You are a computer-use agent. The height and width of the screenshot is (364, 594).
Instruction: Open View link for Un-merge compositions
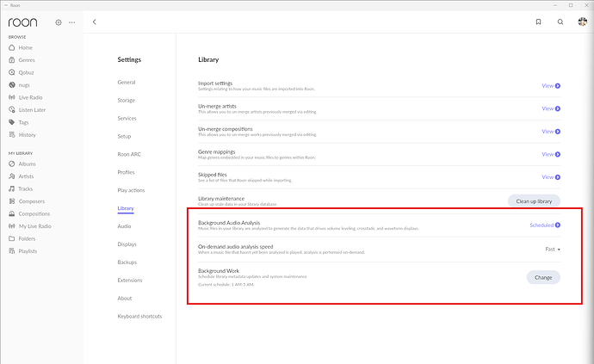(x=551, y=132)
